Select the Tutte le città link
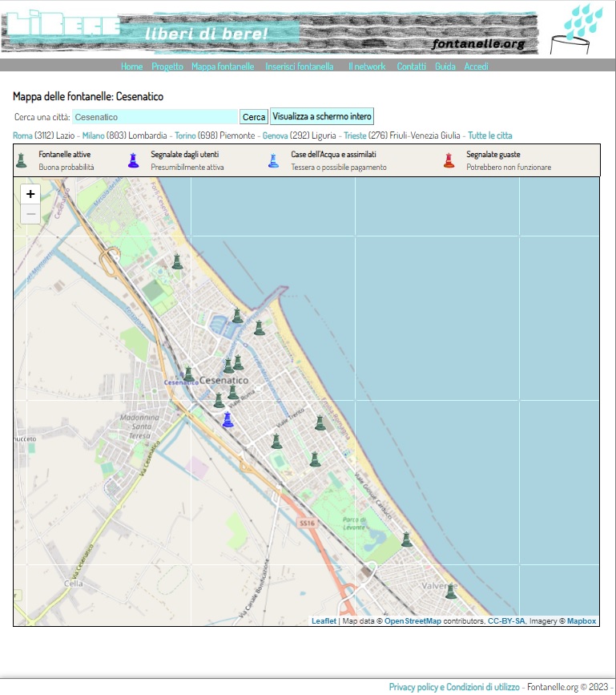 pos(489,135)
